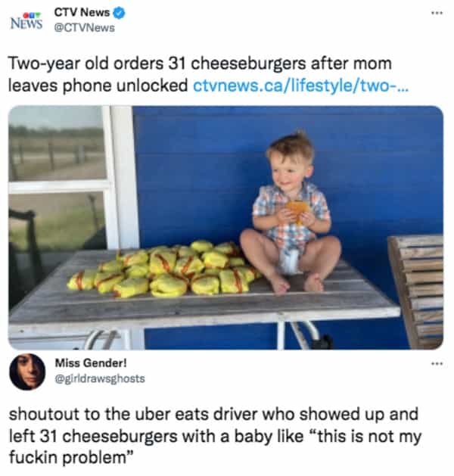Open Miss Gender's profile picture

pyautogui.click(x=25, y=372)
